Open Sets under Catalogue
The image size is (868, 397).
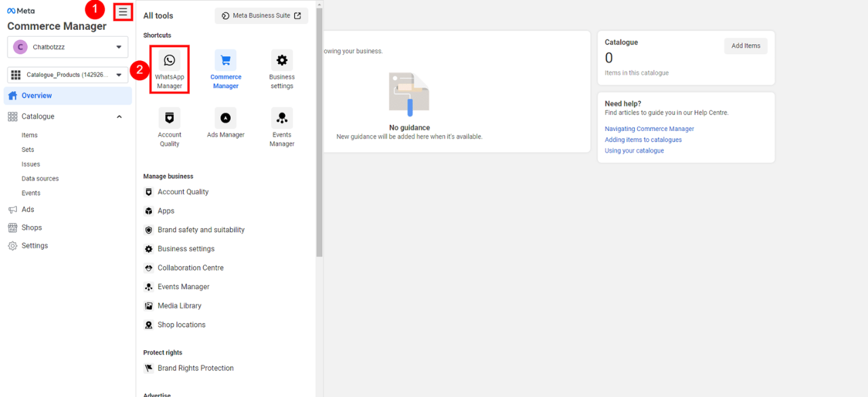pyautogui.click(x=28, y=150)
